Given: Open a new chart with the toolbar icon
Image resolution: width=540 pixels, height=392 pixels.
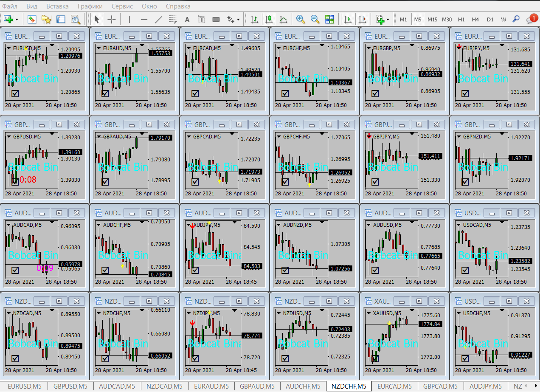Looking at the screenshot, I should (8, 19).
